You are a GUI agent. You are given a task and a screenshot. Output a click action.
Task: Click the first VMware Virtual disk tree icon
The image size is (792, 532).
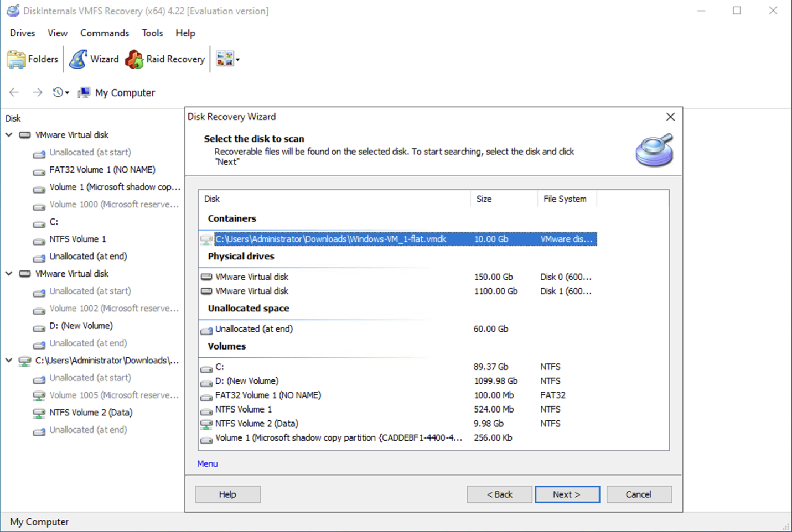(x=25, y=135)
